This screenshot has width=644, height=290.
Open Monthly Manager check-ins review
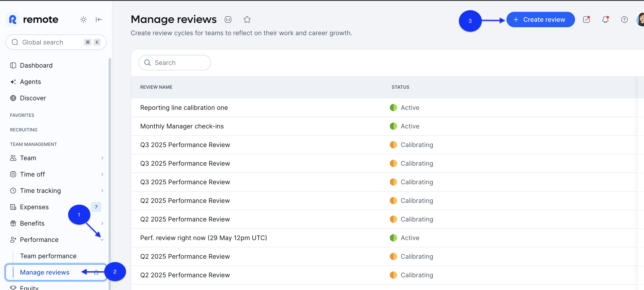(182, 126)
